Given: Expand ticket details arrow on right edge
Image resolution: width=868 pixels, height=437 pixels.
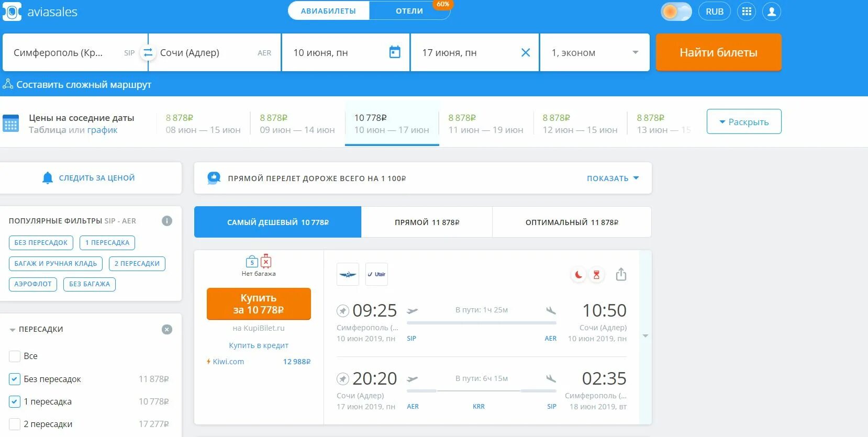Looking at the screenshot, I should [646, 336].
